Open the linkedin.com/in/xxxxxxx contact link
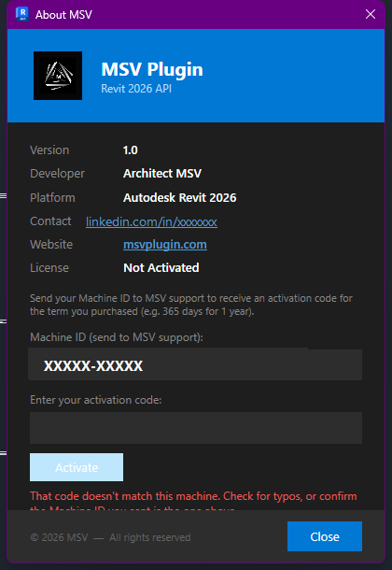The height and width of the screenshot is (570, 392). tap(151, 221)
